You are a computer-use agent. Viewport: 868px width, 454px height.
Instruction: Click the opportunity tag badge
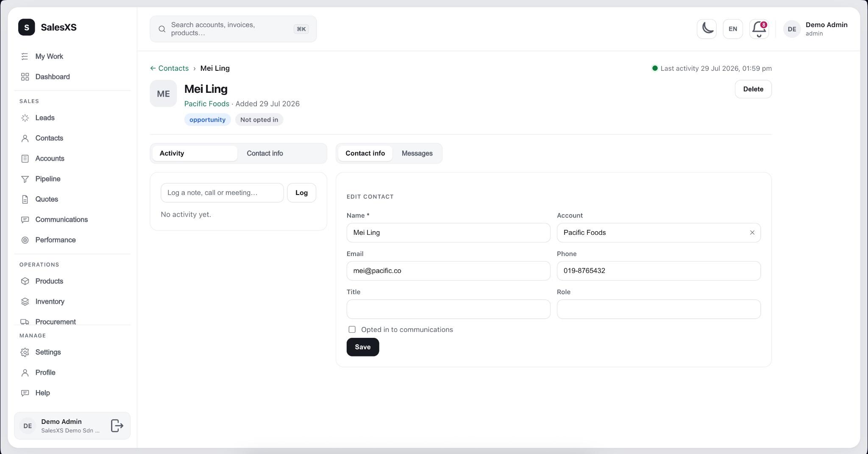click(207, 120)
